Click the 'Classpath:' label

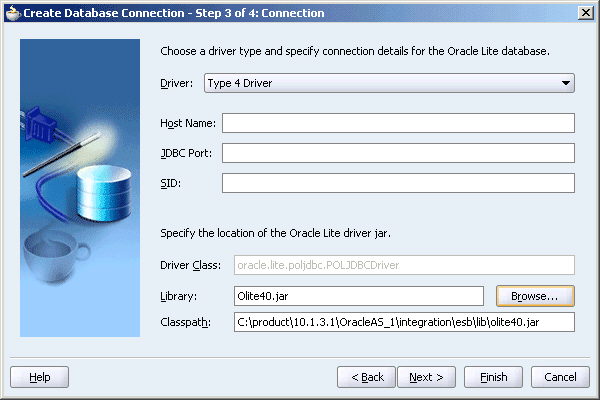[x=186, y=322]
